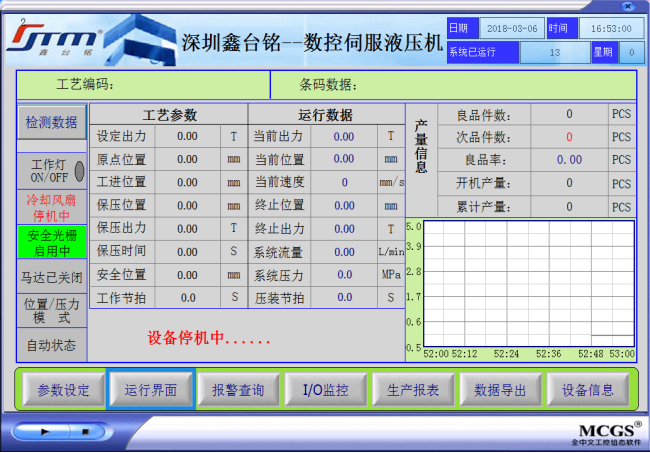Open the I/O监控 page
This screenshot has width=650, height=453.
[x=326, y=390]
